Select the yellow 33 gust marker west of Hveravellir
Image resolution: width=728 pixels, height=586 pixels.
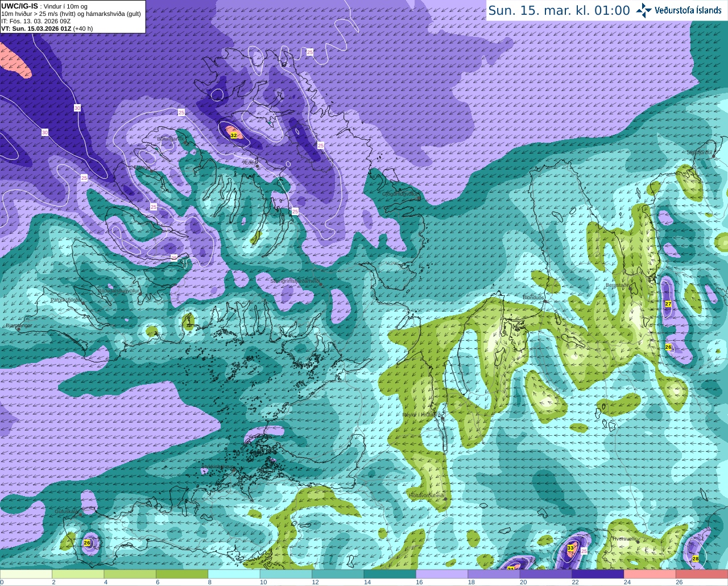(x=570, y=548)
